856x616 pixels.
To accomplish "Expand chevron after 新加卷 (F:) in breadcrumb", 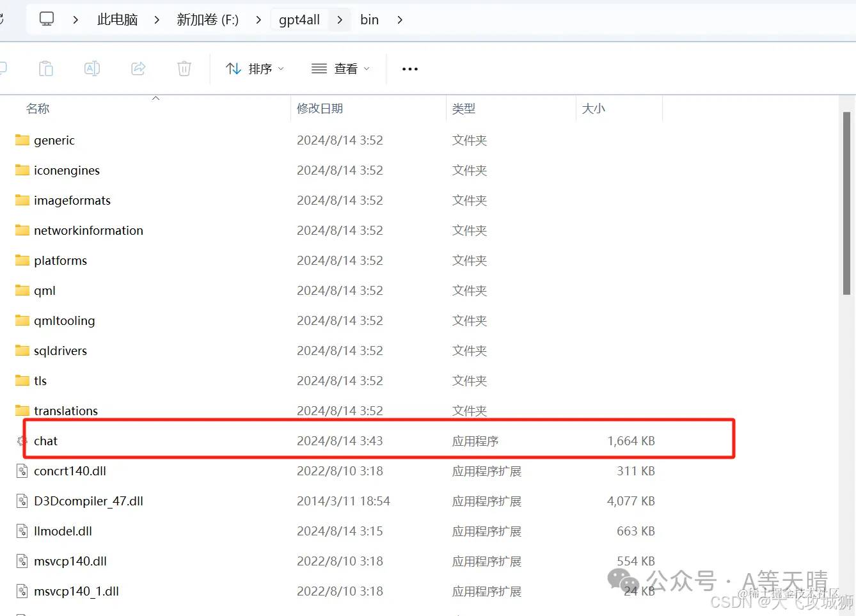I will (258, 20).
